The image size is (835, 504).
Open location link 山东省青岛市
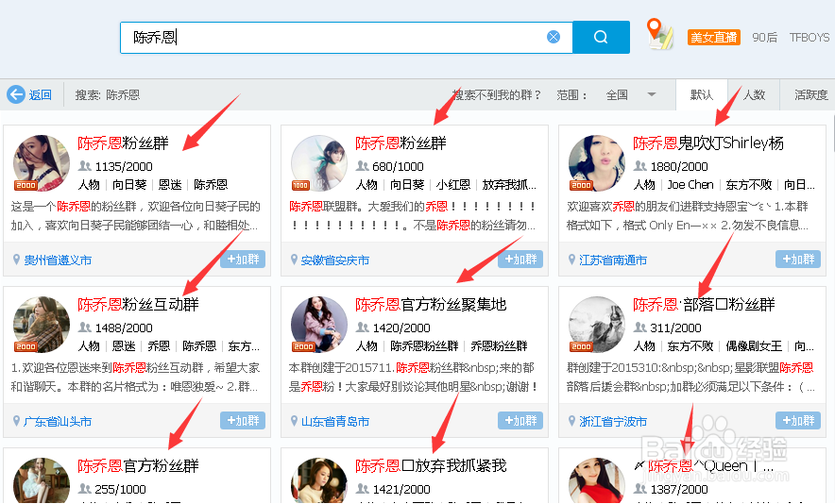click(x=335, y=422)
